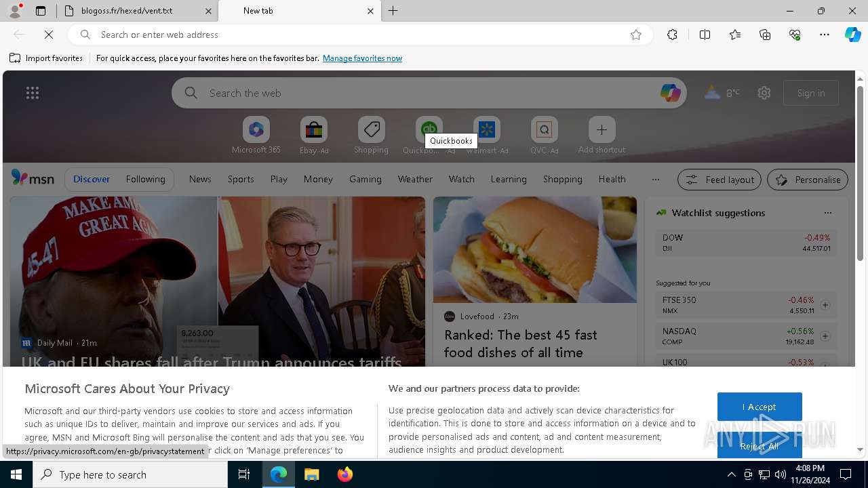This screenshot has height=488, width=868.
Task: Open Manage favorites now link
Action: (x=362, y=58)
